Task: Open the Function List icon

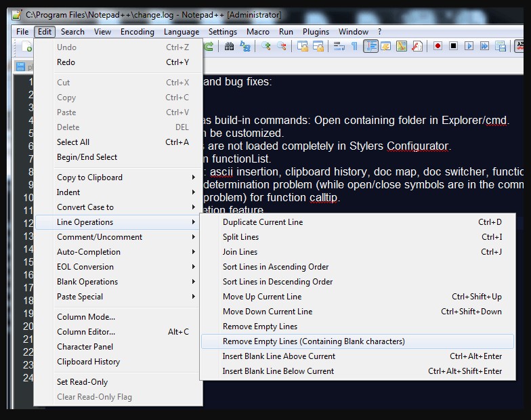Action: pyautogui.click(x=417, y=46)
